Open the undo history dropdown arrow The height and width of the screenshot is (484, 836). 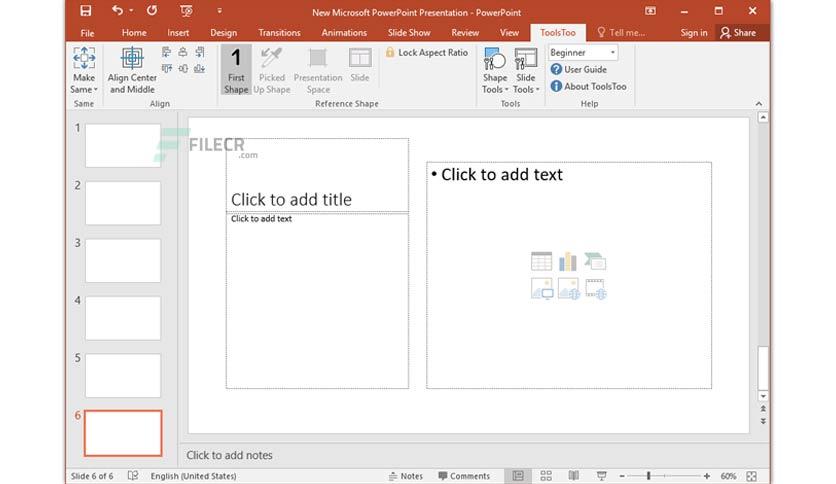click(x=131, y=11)
